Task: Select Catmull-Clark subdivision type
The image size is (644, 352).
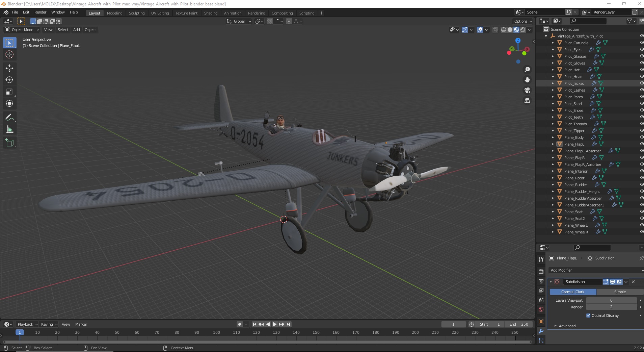Action: [x=573, y=292]
